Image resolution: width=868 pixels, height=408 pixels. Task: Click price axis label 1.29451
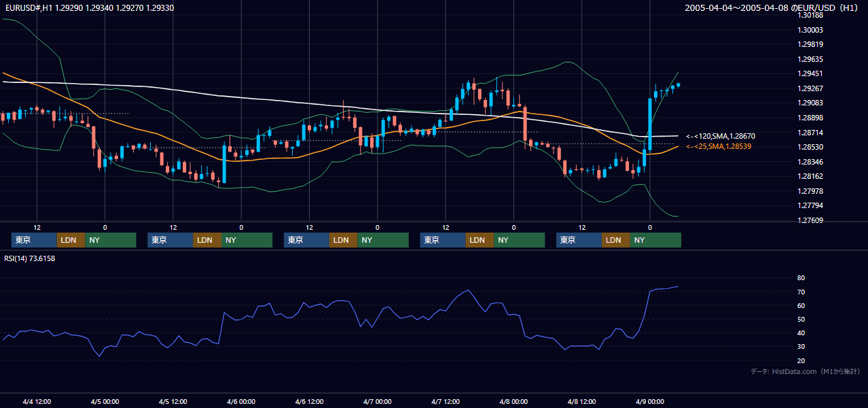point(810,73)
